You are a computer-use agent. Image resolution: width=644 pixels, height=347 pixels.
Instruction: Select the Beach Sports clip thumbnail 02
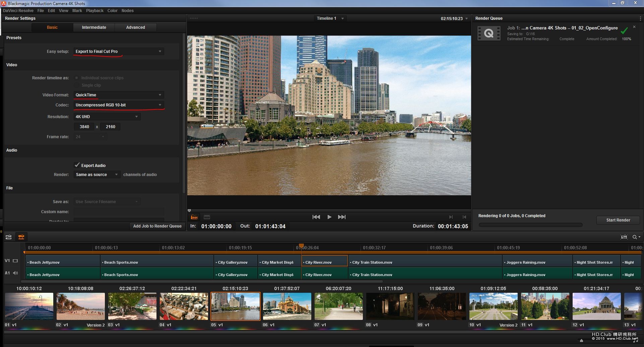point(81,306)
